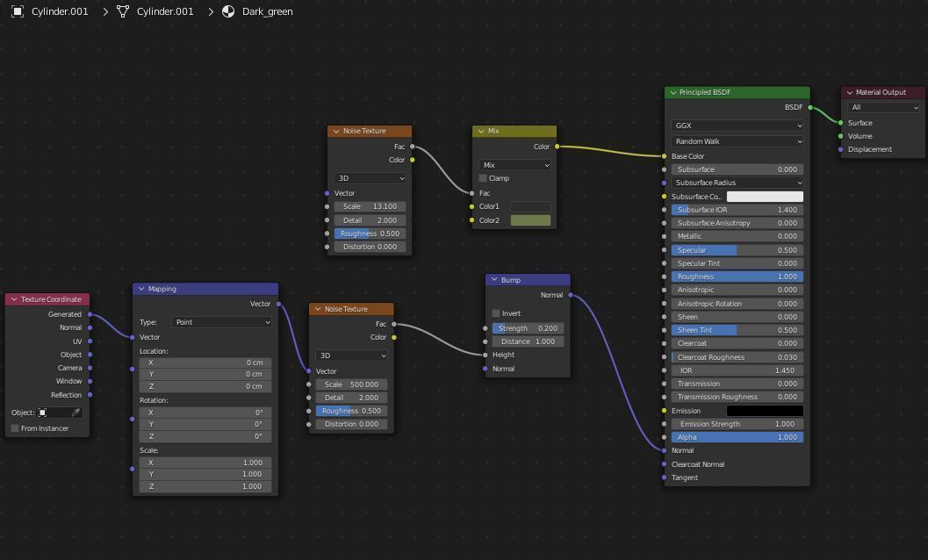Click the Distance field in Bump node
The width and height of the screenshot is (928, 560).
pos(528,341)
